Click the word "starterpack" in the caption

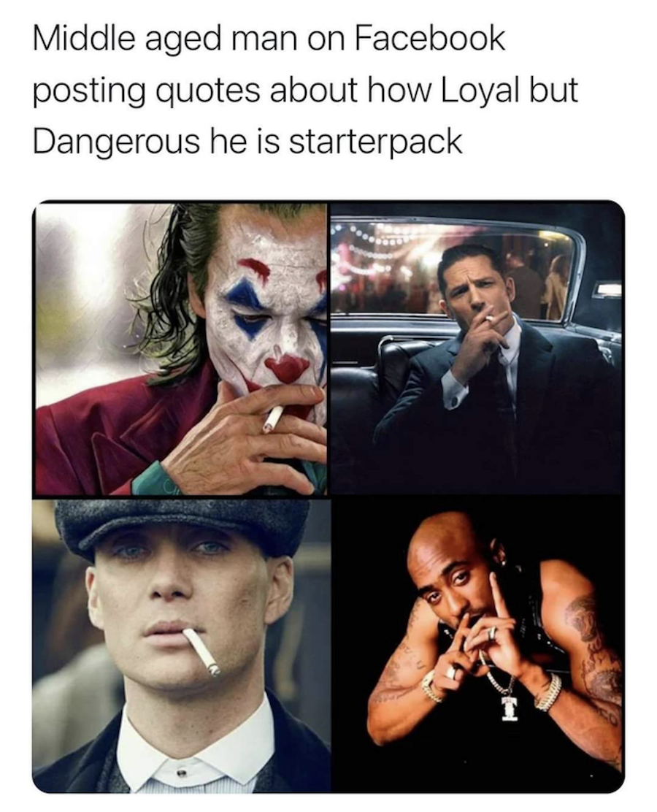(x=374, y=142)
